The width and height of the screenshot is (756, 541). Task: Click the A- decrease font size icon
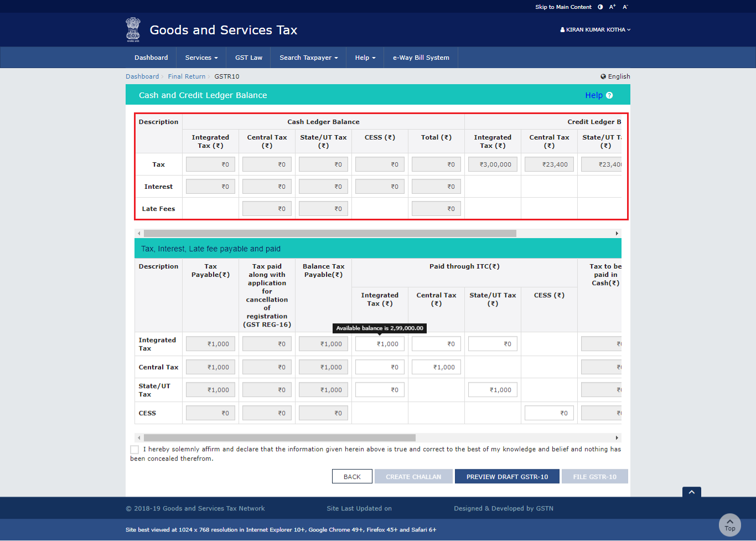(625, 7)
